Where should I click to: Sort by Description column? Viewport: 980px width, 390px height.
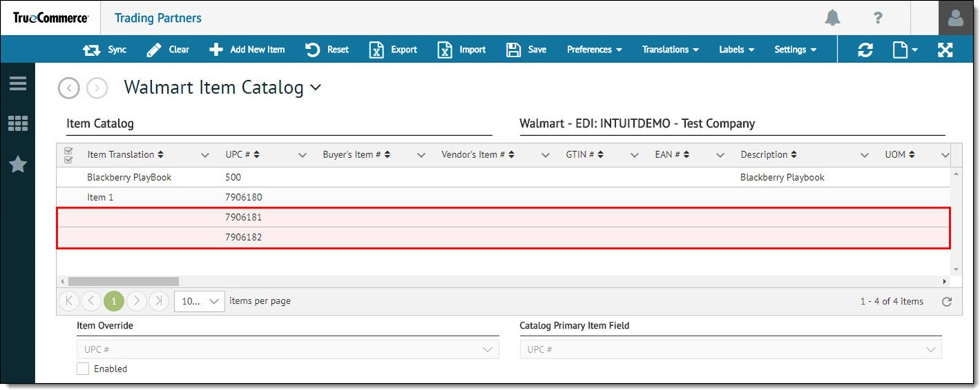(x=769, y=155)
